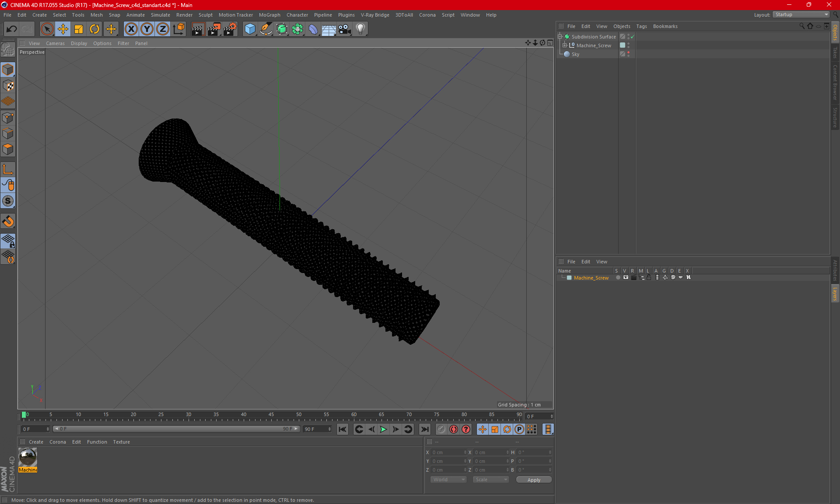Image resolution: width=840 pixels, height=504 pixels.
Task: Toggle Y axis lock
Action: point(147,29)
